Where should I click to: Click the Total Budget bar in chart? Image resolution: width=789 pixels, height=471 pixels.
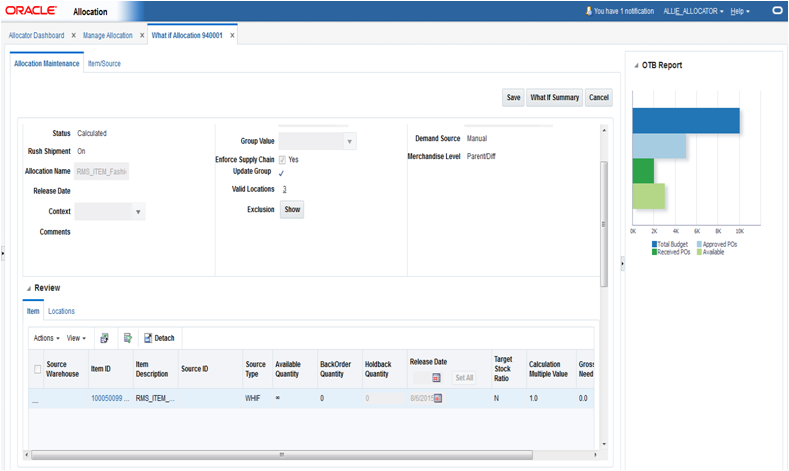point(686,121)
